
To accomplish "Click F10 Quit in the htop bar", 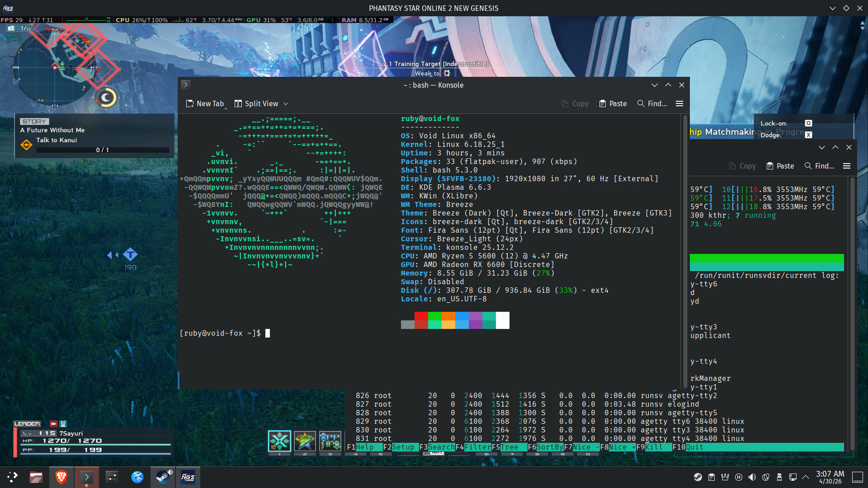I will point(688,447).
